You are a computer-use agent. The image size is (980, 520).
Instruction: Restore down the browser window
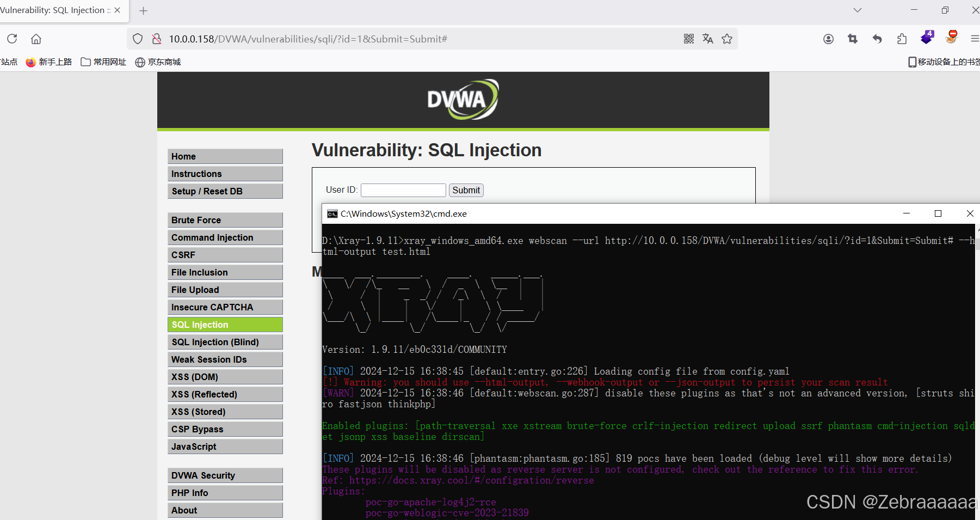[945, 10]
